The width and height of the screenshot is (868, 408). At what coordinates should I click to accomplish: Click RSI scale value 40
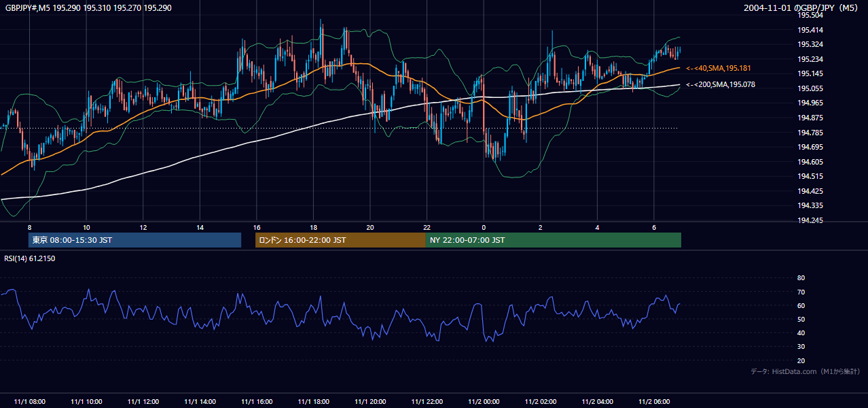click(x=801, y=333)
